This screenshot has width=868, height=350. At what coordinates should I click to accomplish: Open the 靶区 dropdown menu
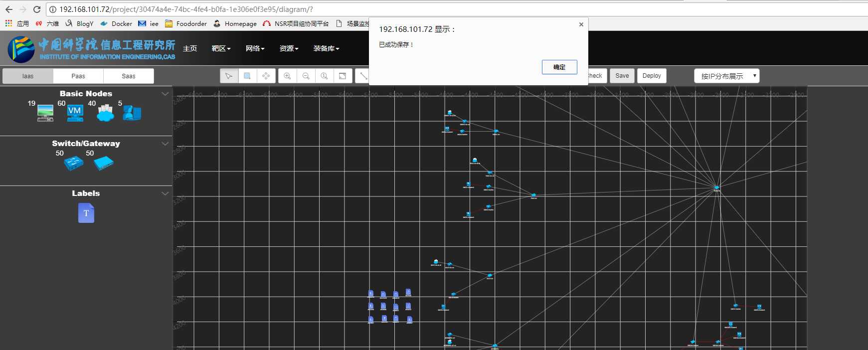[x=221, y=48]
